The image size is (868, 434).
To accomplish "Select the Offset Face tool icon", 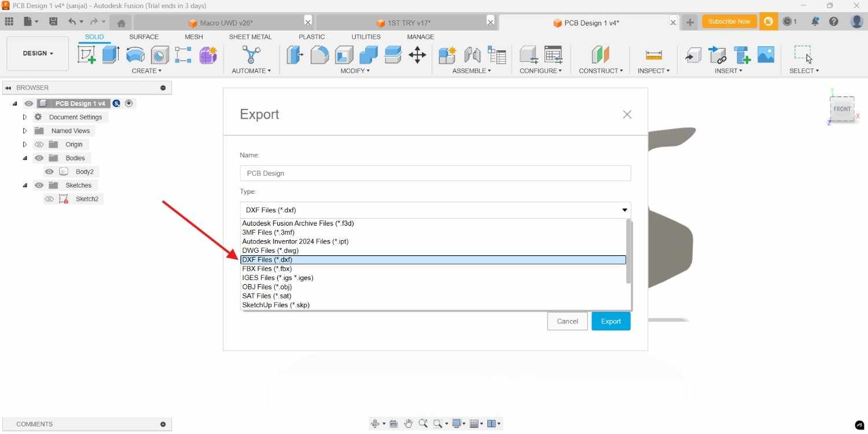I will (393, 55).
